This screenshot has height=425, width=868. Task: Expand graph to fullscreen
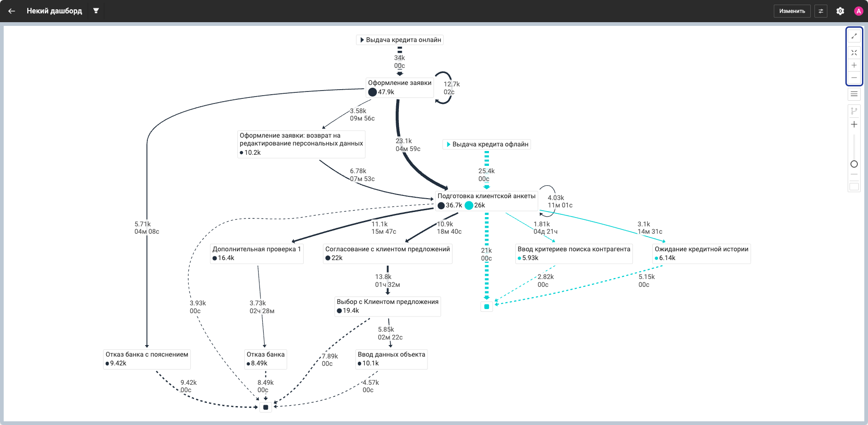pos(854,36)
